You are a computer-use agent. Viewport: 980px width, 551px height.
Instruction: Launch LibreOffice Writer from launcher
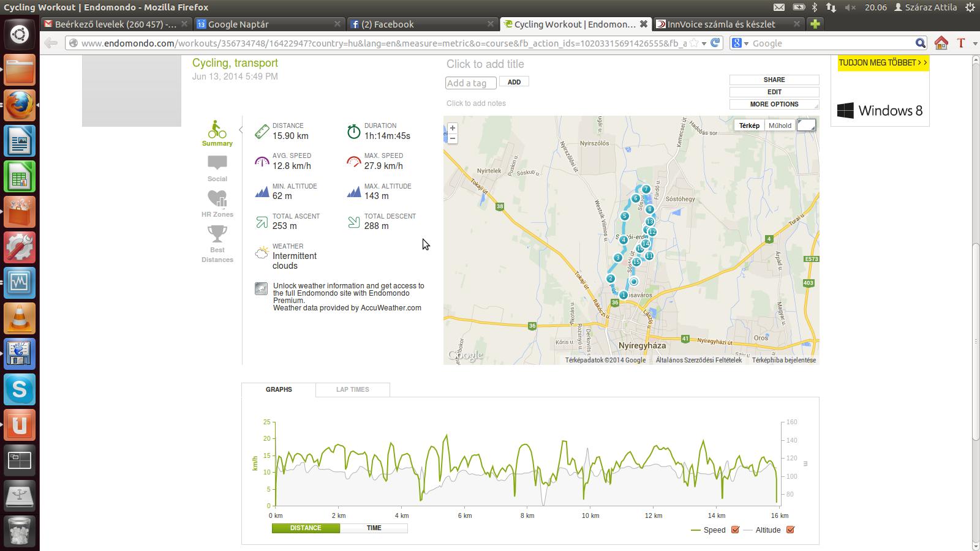[x=20, y=141]
